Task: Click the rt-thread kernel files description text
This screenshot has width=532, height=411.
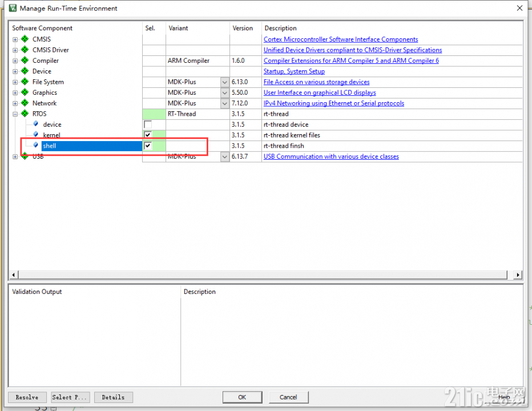Action: [x=292, y=135]
